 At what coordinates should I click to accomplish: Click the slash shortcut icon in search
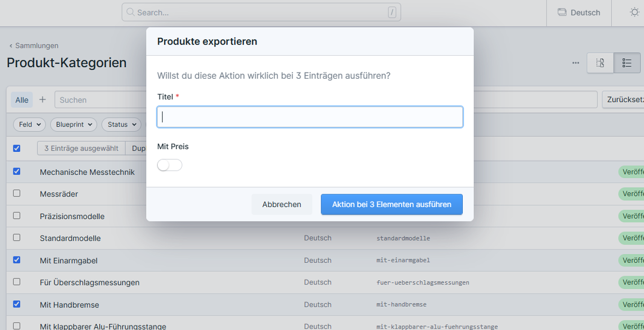click(x=392, y=12)
